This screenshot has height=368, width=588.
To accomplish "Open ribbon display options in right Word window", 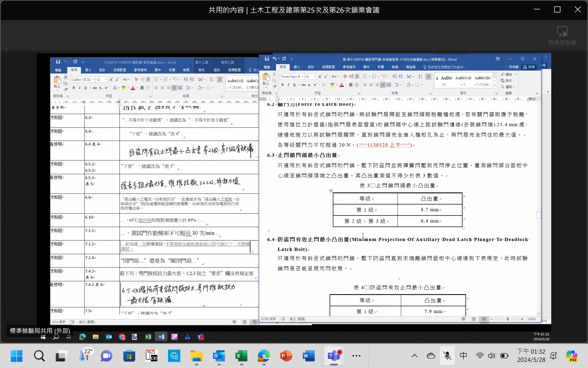I will pyautogui.click(x=498, y=59).
